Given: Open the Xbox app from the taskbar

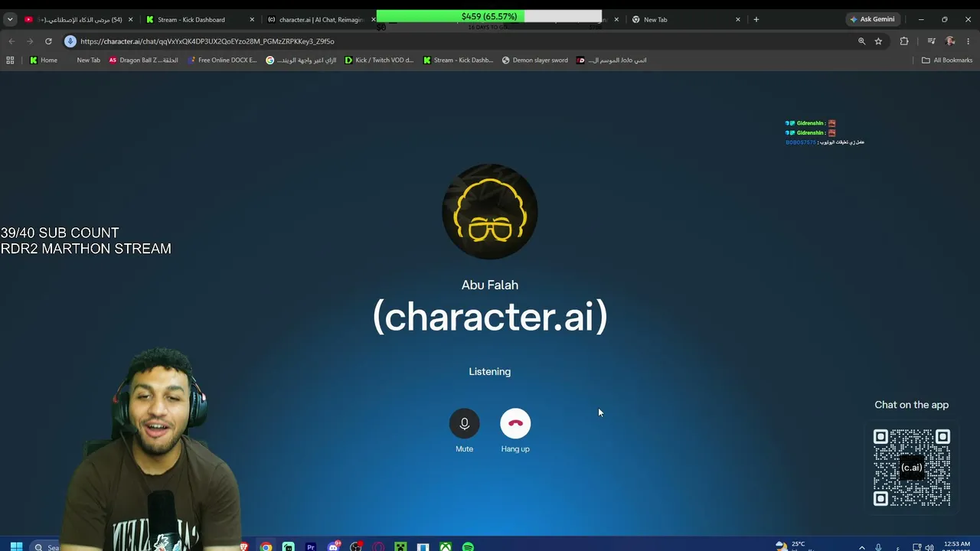Looking at the screenshot, I should (446, 546).
